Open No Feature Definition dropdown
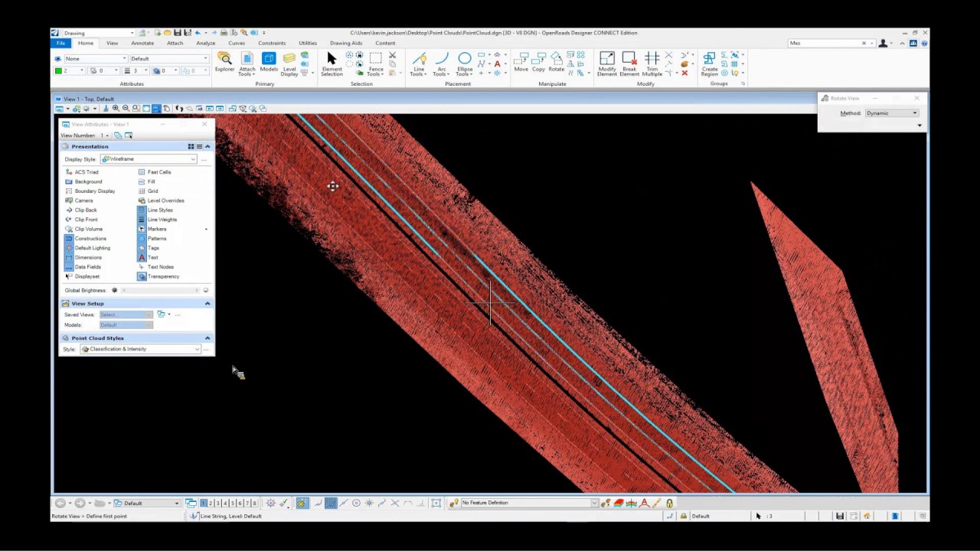Image resolution: width=980 pixels, height=551 pixels. click(530, 503)
